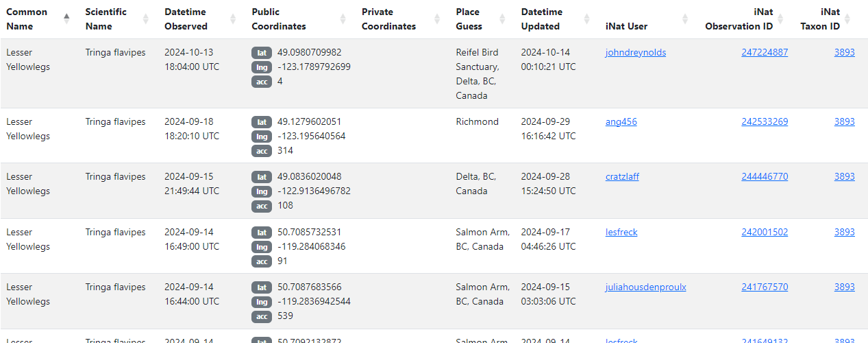Click Private Coordinates sort arrows
The width and height of the screenshot is (868, 343).
(x=437, y=19)
